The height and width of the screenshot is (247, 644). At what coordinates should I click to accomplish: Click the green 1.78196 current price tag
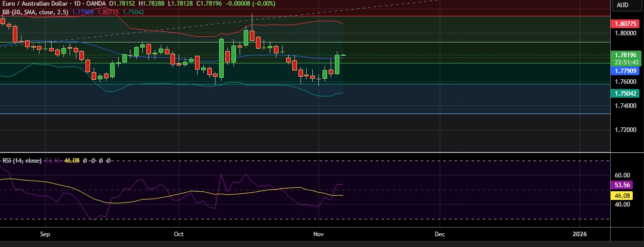(626, 55)
